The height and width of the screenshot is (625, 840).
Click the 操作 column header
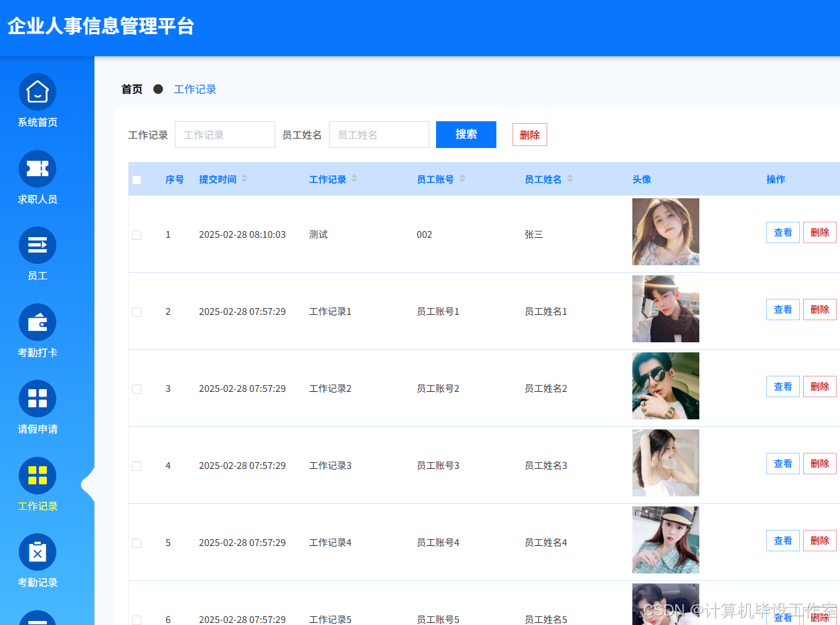tap(776, 180)
